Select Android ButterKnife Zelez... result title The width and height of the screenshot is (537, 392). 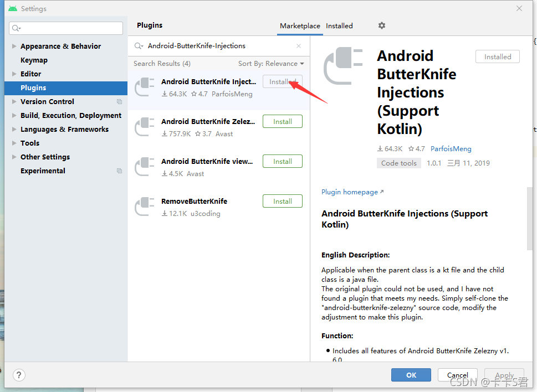(208, 121)
